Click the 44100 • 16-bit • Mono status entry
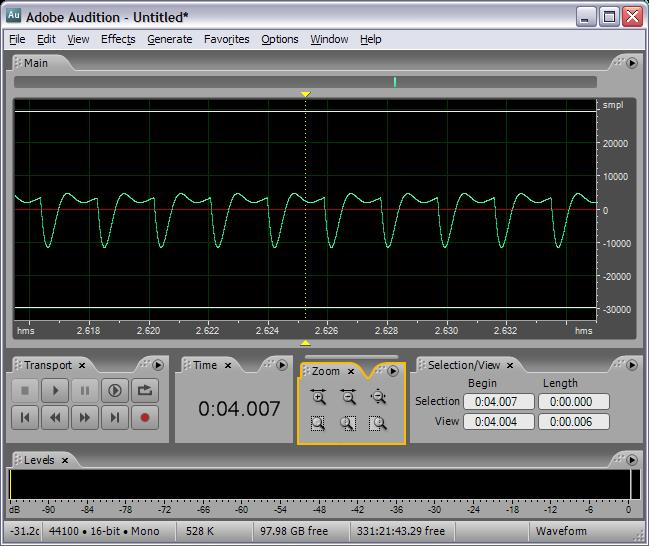 pyautogui.click(x=104, y=531)
